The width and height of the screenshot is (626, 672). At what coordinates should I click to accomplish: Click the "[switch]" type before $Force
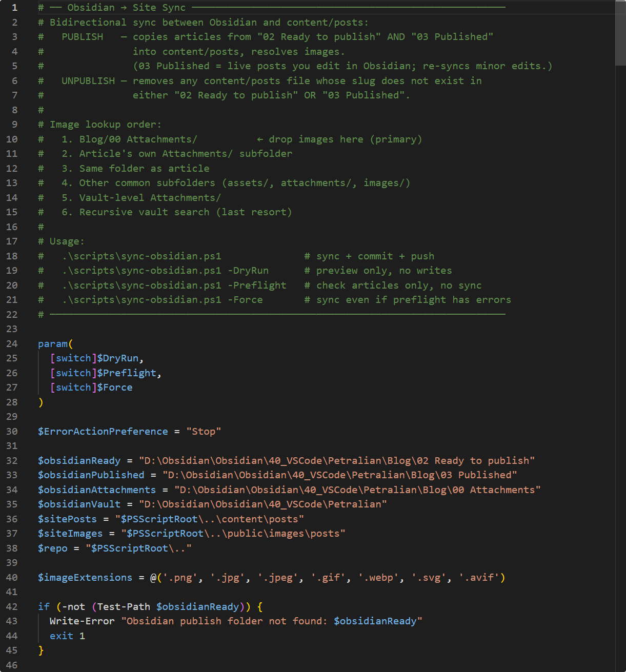(x=73, y=388)
